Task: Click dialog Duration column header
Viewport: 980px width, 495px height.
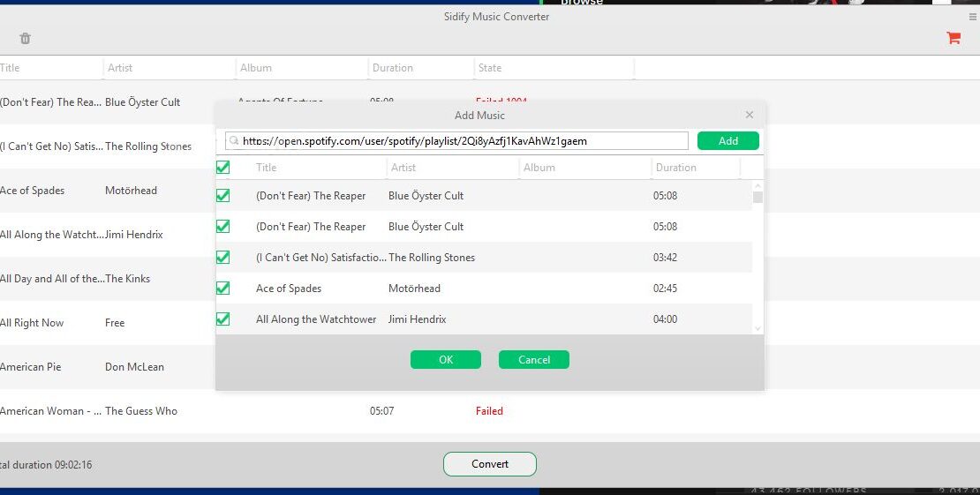Action: pos(675,167)
